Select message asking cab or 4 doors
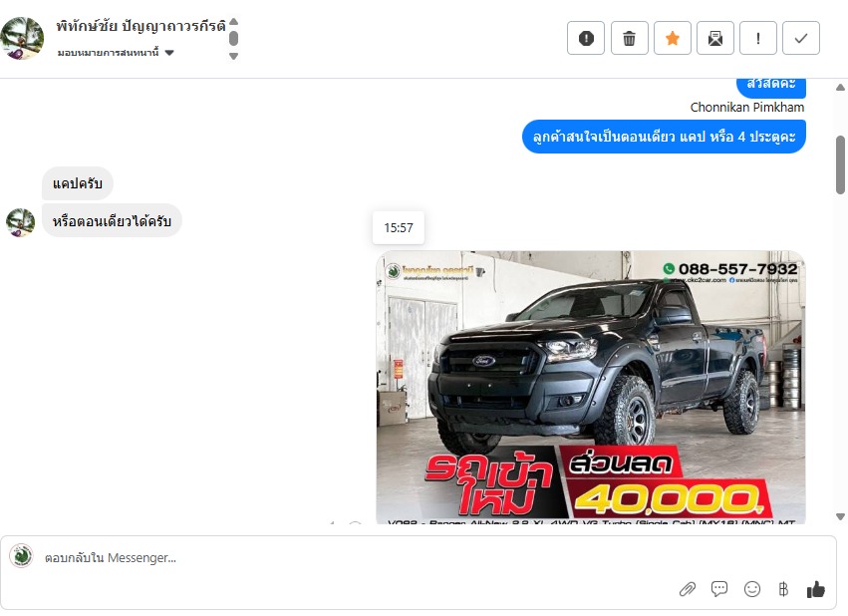This screenshot has width=848, height=616. click(664, 137)
